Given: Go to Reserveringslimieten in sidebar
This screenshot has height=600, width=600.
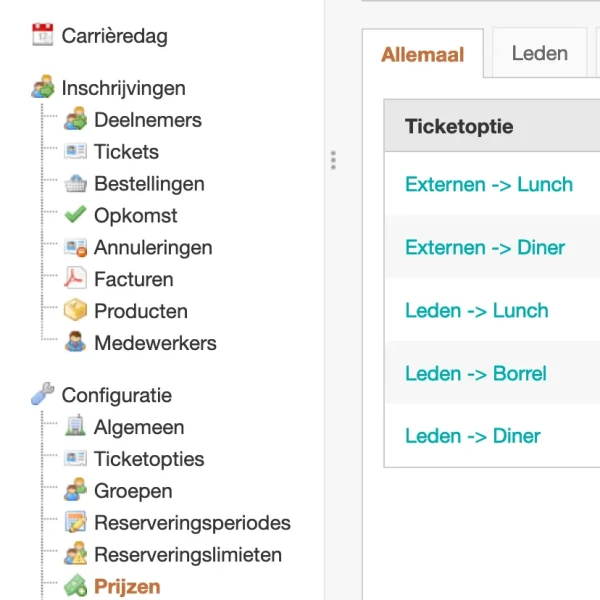Looking at the screenshot, I should tap(188, 555).
